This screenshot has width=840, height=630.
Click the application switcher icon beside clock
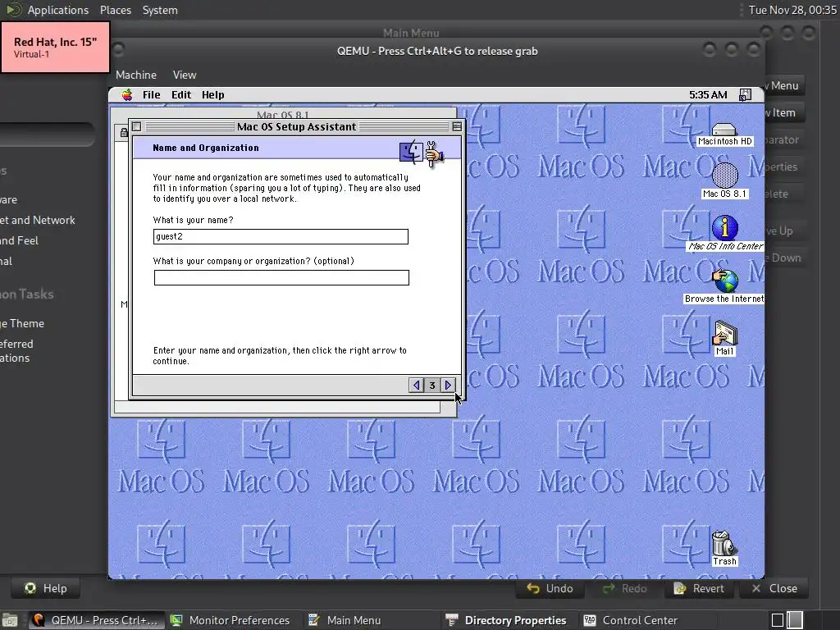[745, 95]
